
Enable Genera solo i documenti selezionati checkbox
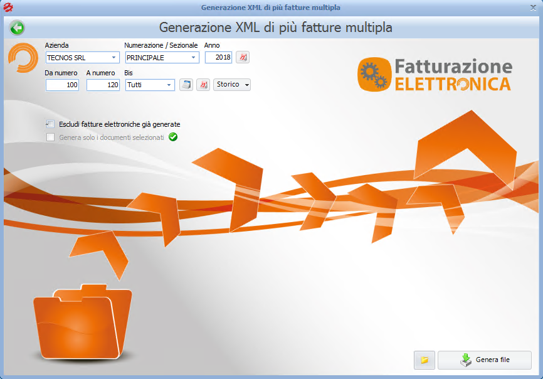coord(51,137)
